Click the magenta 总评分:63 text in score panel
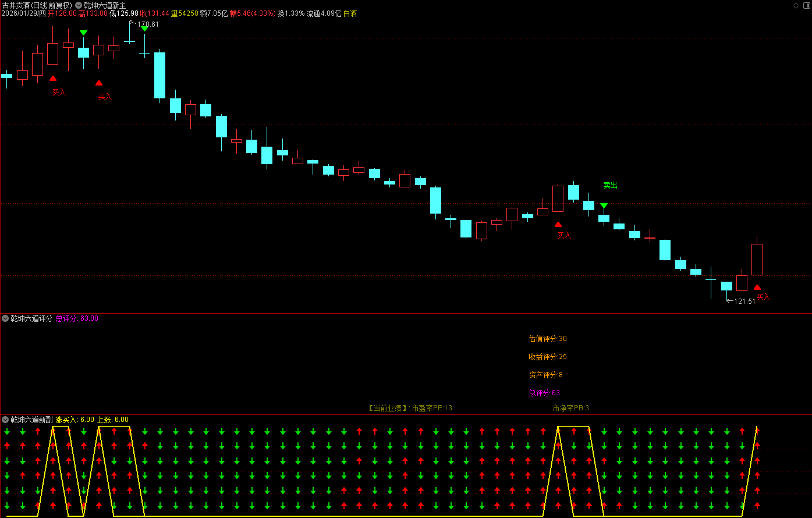 (x=544, y=393)
